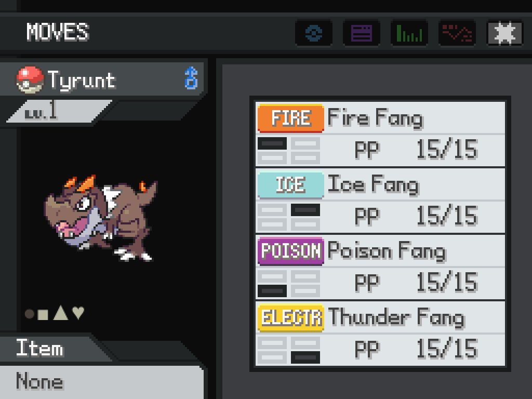532x399 pixels.
Task: Click the blue male gender symbol
Action: pos(191,78)
